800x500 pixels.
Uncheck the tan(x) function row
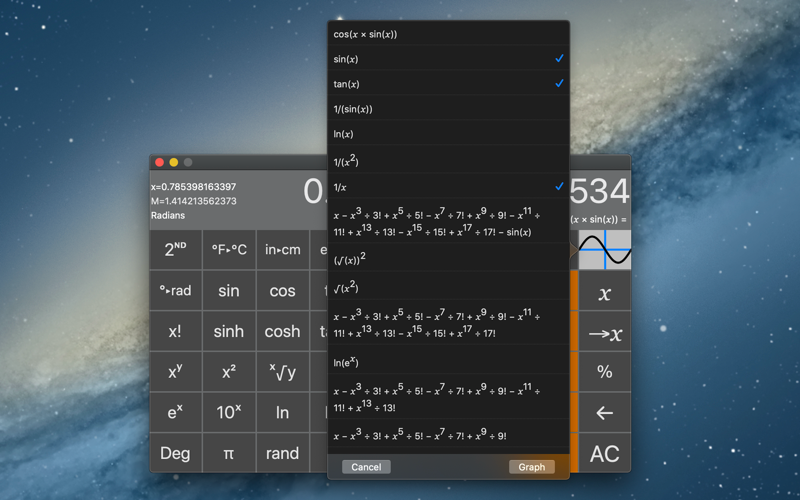448,83
